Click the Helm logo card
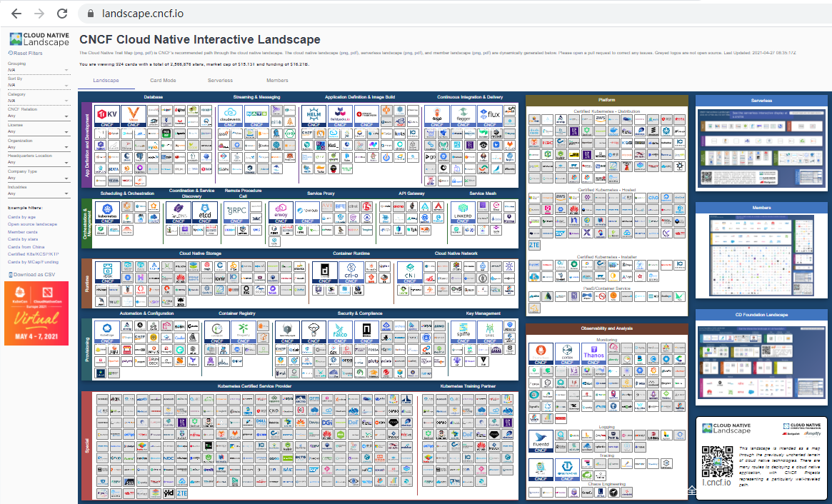 click(x=313, y=115)
